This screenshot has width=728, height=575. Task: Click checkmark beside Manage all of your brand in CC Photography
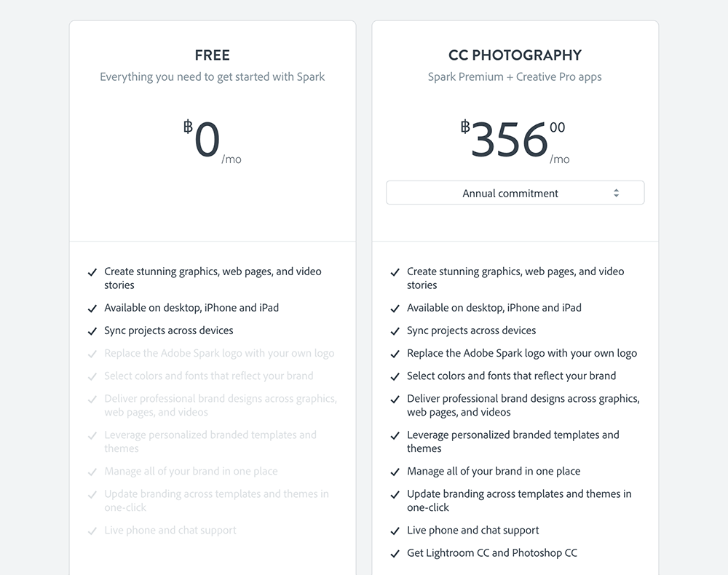[x=395, y=472]
